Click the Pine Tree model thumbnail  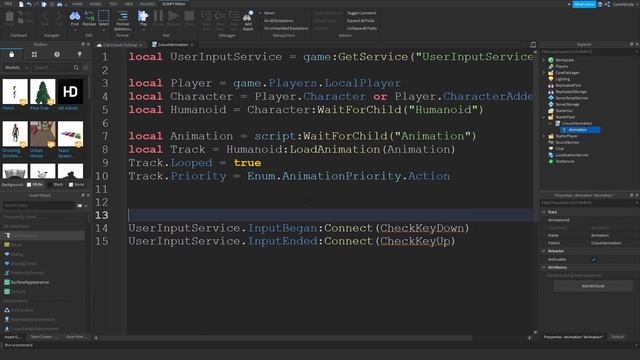pyautogui.click(x=42, y=92)
